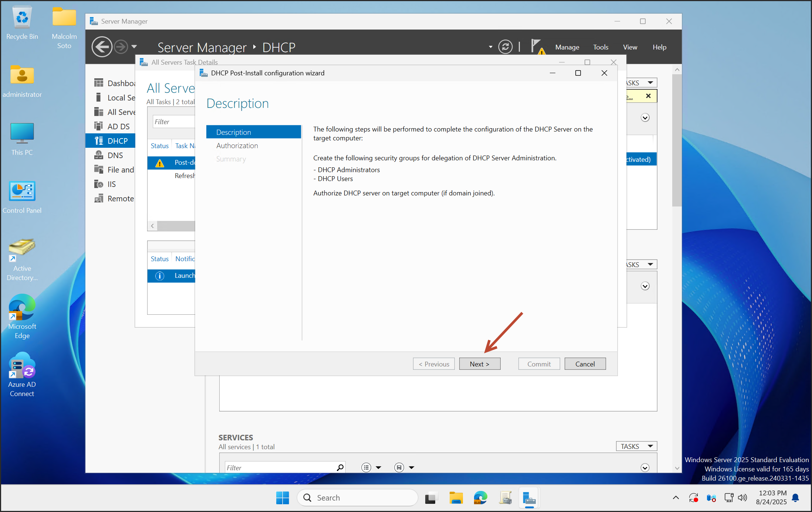This screenshot has height=512, width=812.
Task: Open the Manage menu
Action: (x=567, y=47)
